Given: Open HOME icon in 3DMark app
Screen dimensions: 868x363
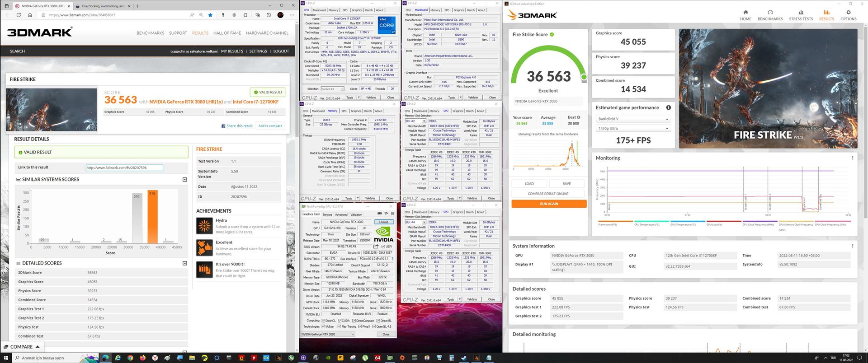Looking at the screenshot, I should 745,12.
